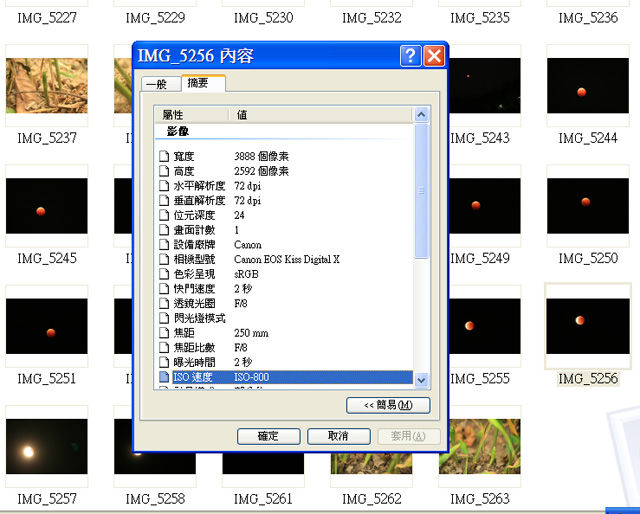
Task: Click the disabled 套用(A) button
Action: (x=409, y=436)
